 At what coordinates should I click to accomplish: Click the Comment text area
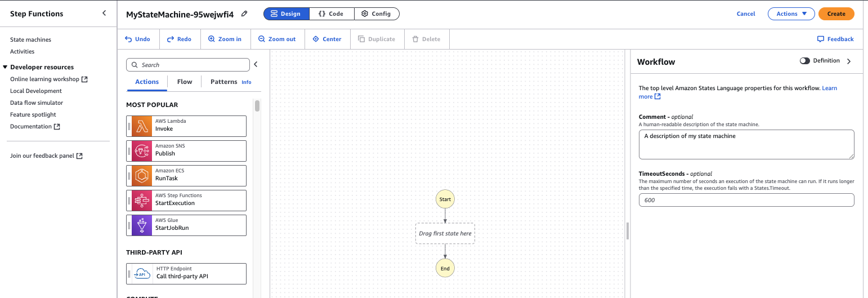[746, 144]
